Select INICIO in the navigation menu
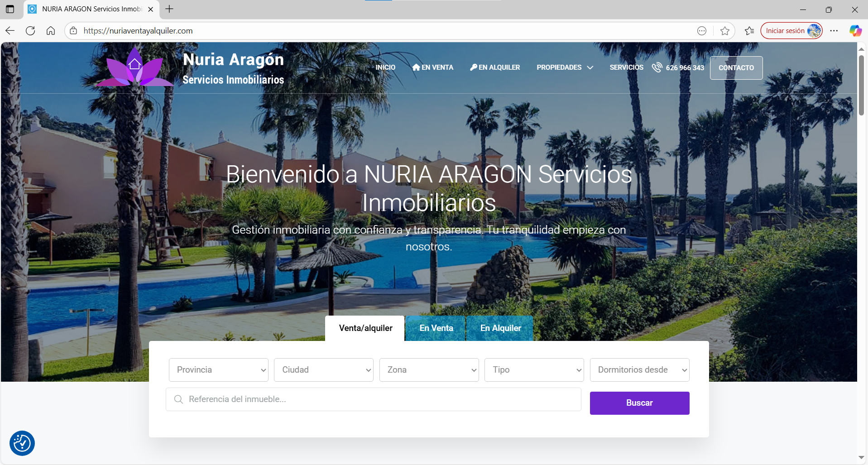The width and height of the screenshot is (868, 465). [385, 67]
